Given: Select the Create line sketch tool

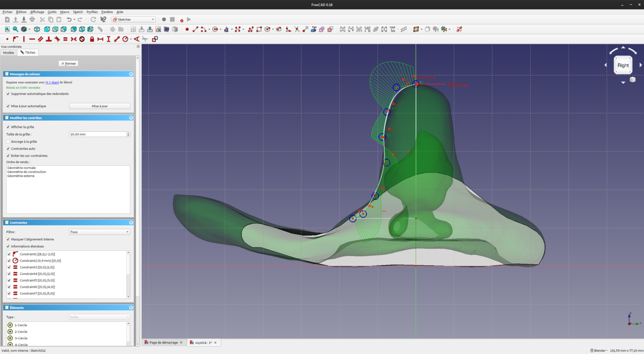Looking at the screenshot, I should pyautogui.click(x=195, y=29).
